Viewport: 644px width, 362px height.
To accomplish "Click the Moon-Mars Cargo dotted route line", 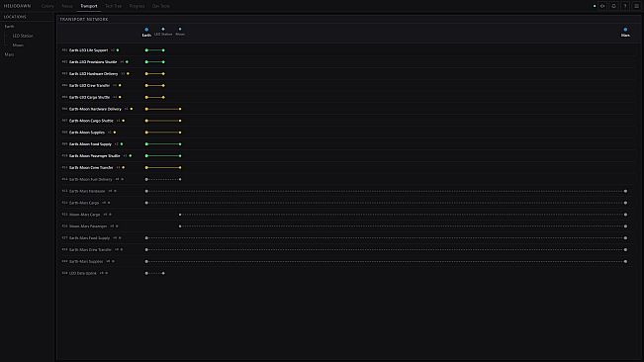I will pyautogui.click(x=403, y=215).
